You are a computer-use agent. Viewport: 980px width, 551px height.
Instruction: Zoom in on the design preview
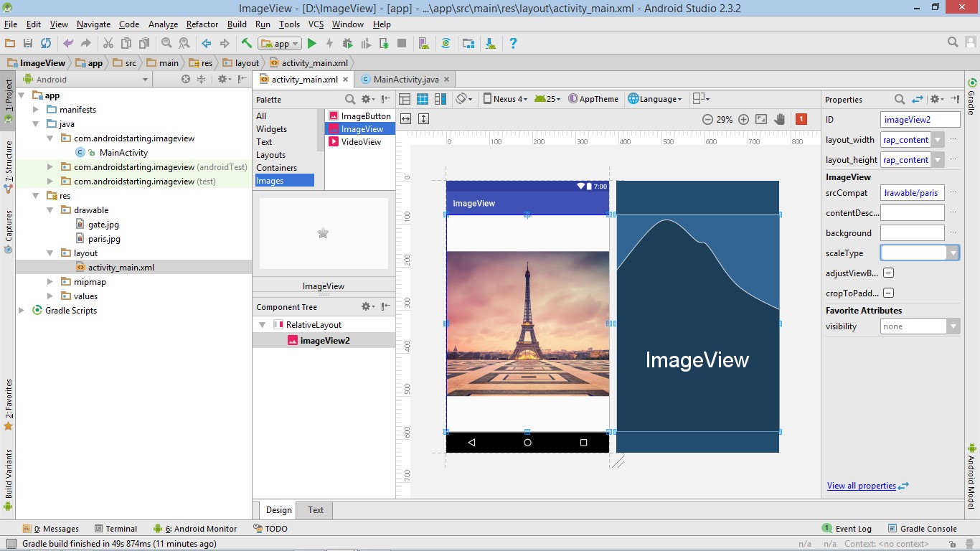click(743, 119)
